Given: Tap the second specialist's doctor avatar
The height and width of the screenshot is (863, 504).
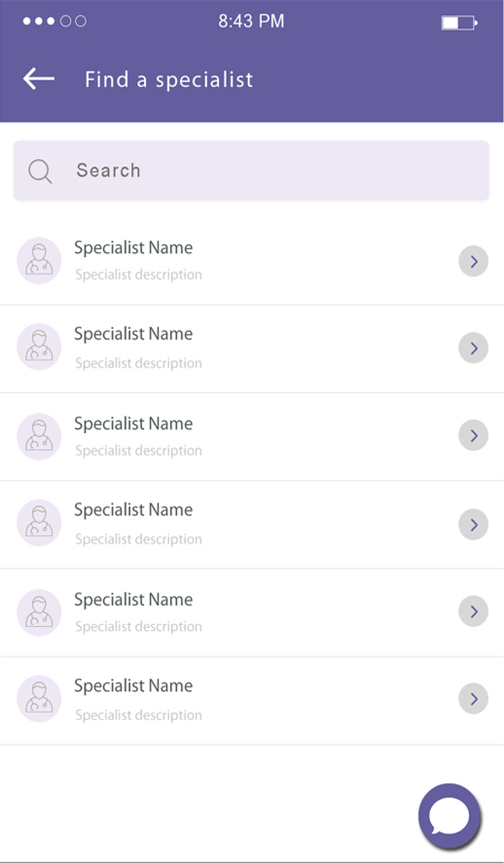Looking at the screenshot, I should pyautogui.click(x=39, y=347).
